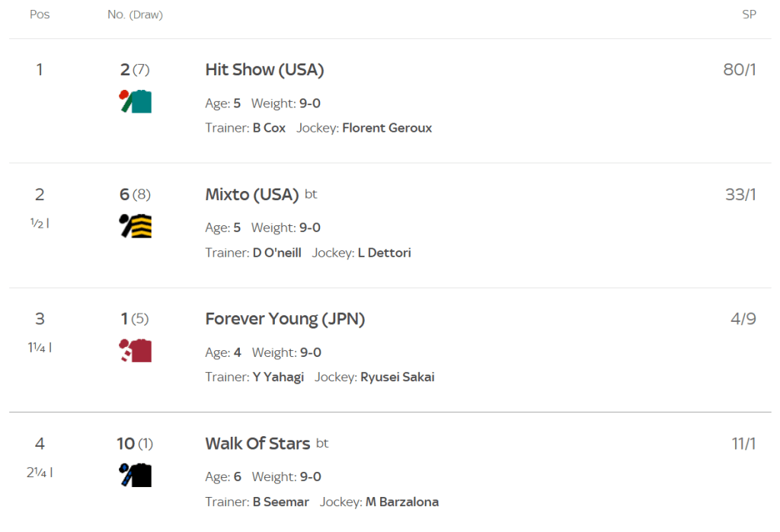This screenshot has width=780, height=532.
Task: Select the Forever Young (JPN) horse name
Action: click(285, 320)
